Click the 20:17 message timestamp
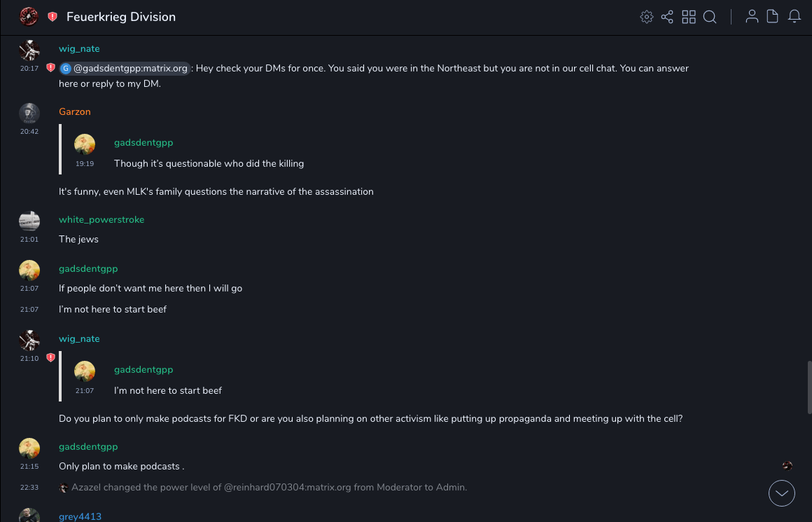 click(29, 69)
